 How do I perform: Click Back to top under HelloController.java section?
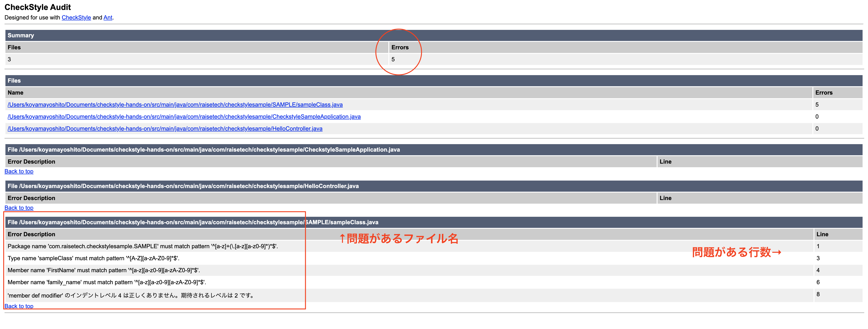[19, 208]
